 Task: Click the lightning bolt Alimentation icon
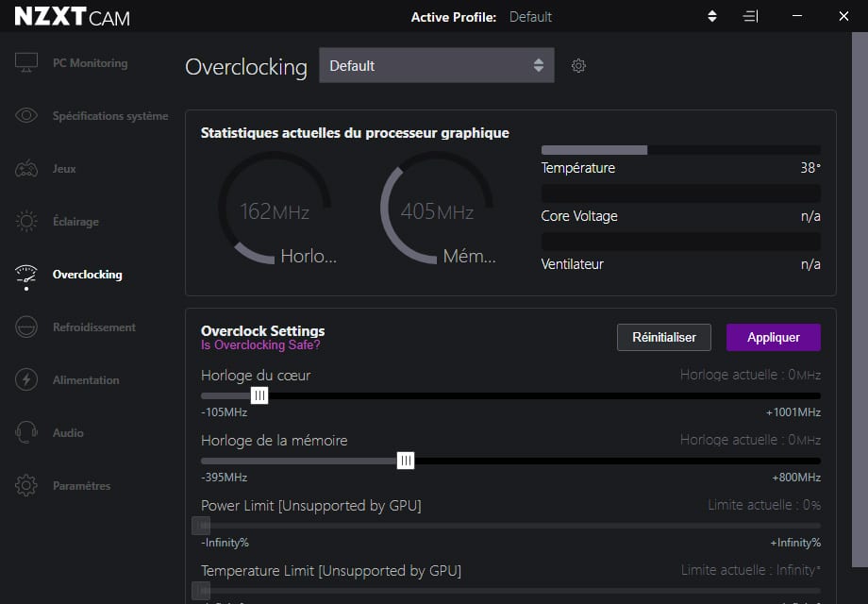(x=26, y=379)
